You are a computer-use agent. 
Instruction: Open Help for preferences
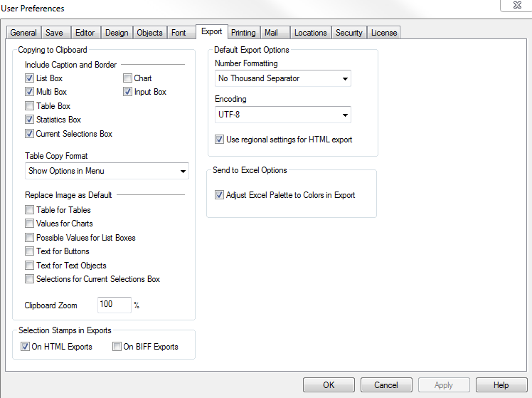tap(501, 385)
